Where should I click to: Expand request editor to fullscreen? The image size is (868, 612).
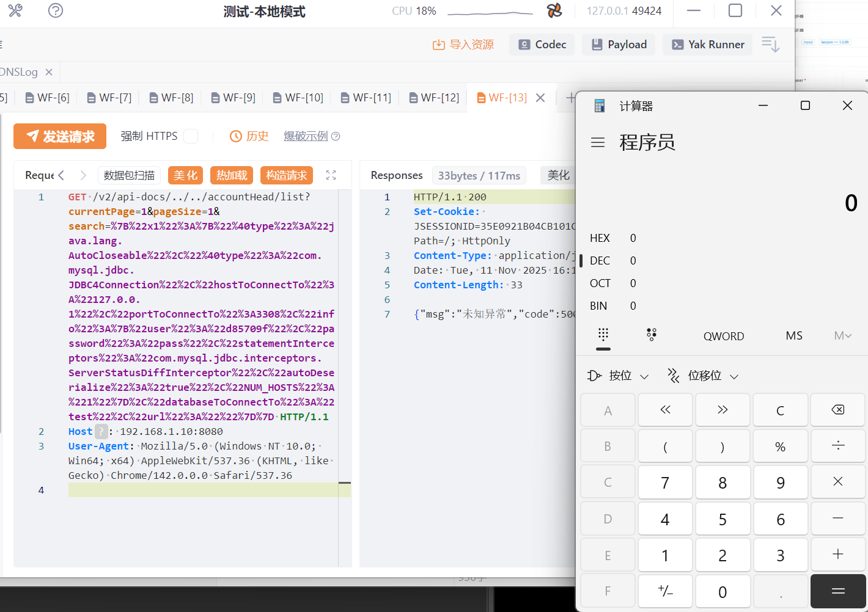[331, 175]
